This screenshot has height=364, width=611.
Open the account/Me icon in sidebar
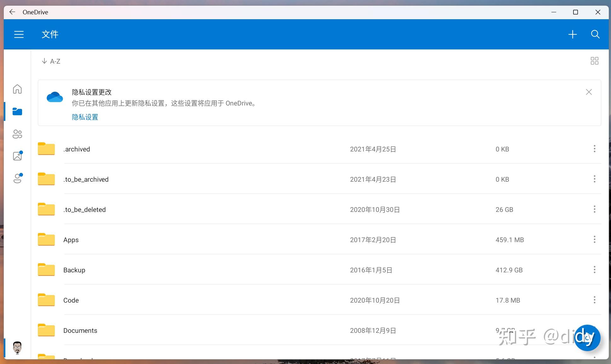pyautogui.click(x=17, y=178)
